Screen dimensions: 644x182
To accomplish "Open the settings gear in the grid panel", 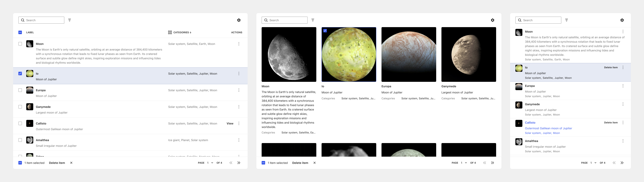I will tap(493, 20).
